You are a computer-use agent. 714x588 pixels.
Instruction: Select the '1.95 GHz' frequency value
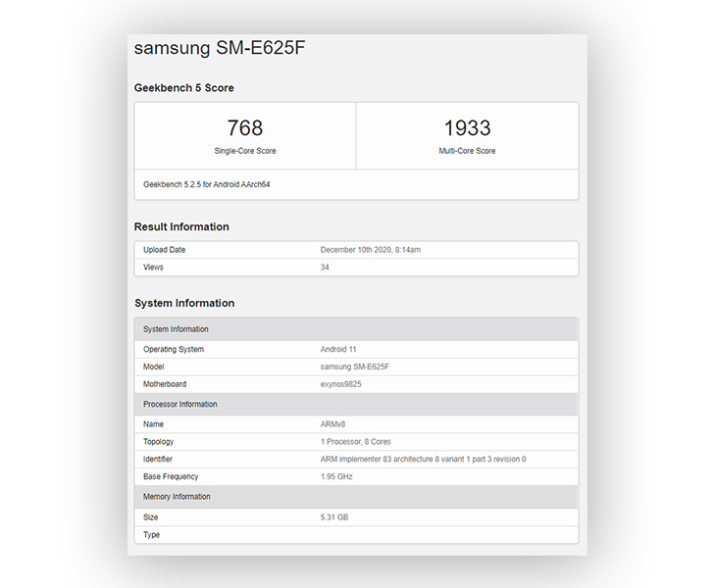[x=336, y=476]
